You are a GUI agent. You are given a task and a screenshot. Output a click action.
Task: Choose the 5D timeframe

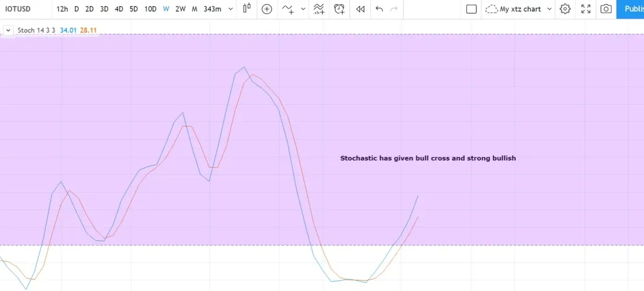[134, 9]
